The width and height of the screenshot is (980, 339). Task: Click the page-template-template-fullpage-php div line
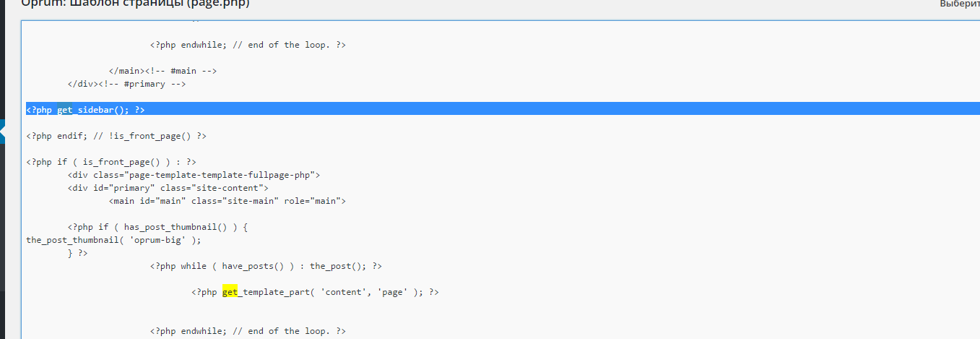(x=194, y=175)
